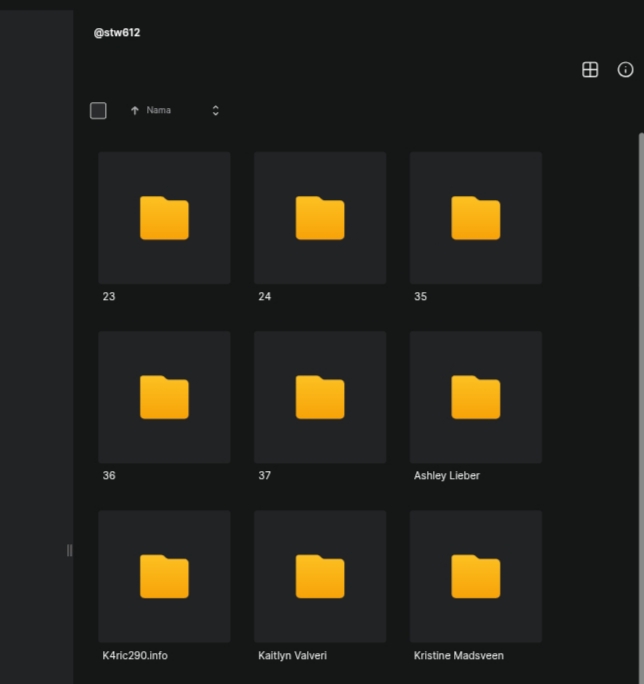Viewport: 644px width, 684px height.
Task: Open the info details panel icon
Action: 625,69
